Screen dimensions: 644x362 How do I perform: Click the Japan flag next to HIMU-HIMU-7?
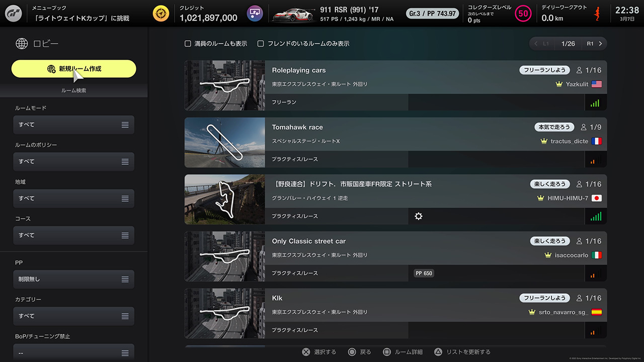[597, 198]
